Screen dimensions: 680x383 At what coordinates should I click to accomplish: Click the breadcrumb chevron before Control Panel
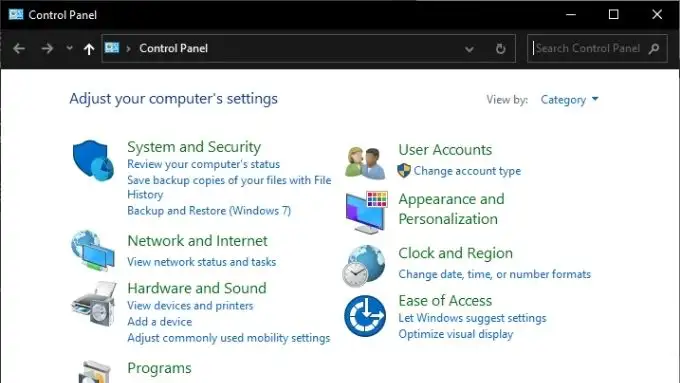(128, 49)
